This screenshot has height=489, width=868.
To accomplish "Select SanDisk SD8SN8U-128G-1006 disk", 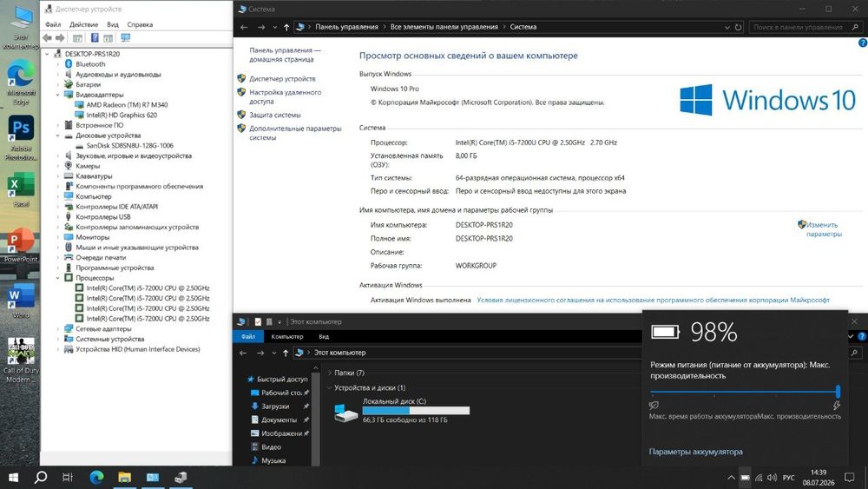I will click(129, 146).
